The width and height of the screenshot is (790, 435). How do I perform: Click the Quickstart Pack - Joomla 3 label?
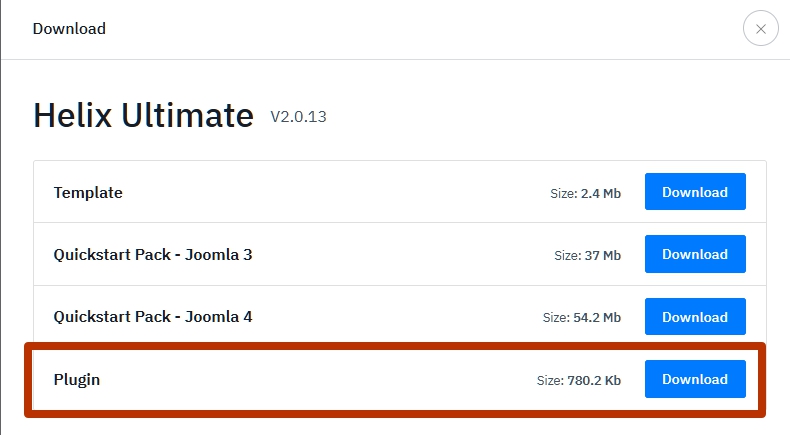153,254
